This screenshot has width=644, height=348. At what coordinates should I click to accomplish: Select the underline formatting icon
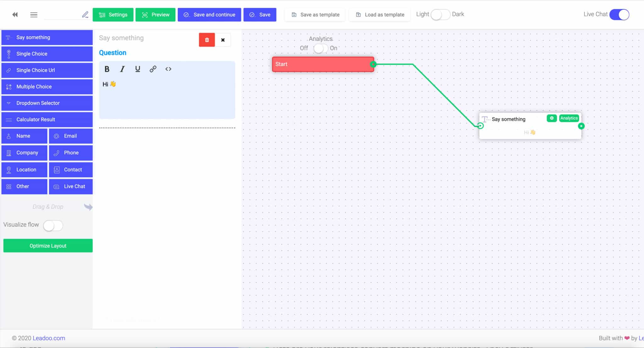138,69
